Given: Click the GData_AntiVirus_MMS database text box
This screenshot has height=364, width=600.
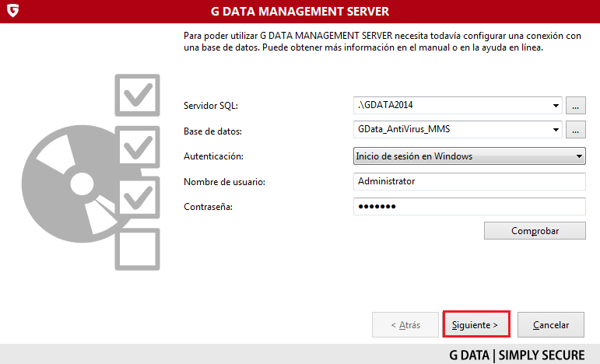Looking at the screenshot, I should 451,130.
